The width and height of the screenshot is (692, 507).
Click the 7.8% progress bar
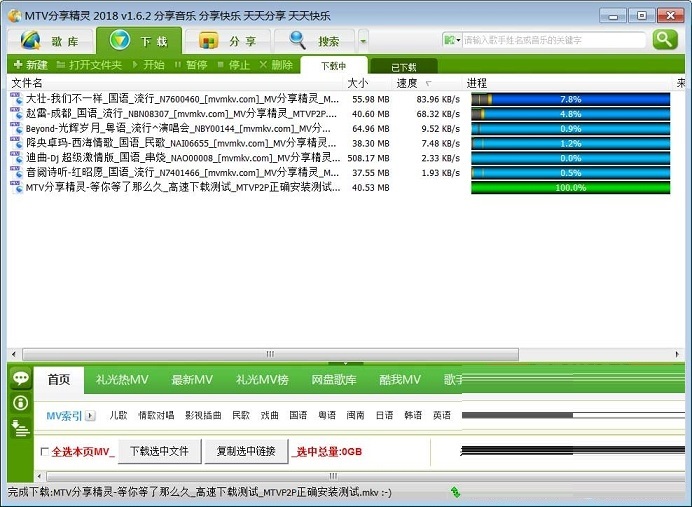(570, 99)
